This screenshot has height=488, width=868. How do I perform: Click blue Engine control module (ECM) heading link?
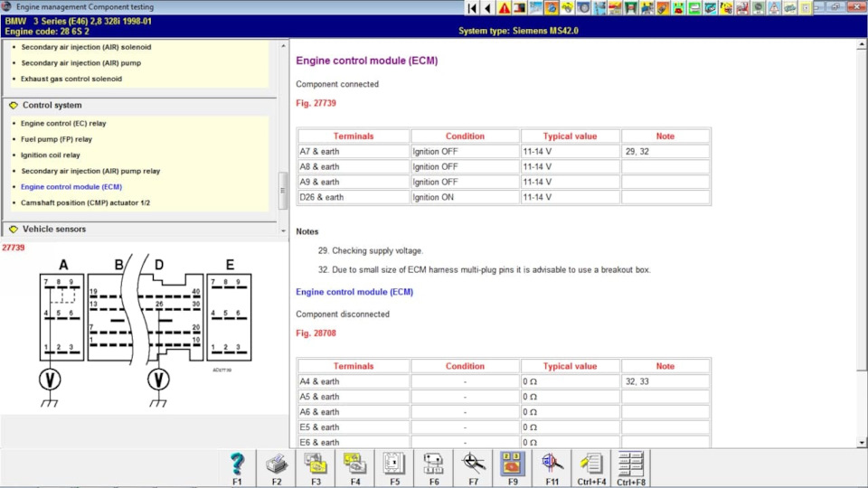(354, 292)
